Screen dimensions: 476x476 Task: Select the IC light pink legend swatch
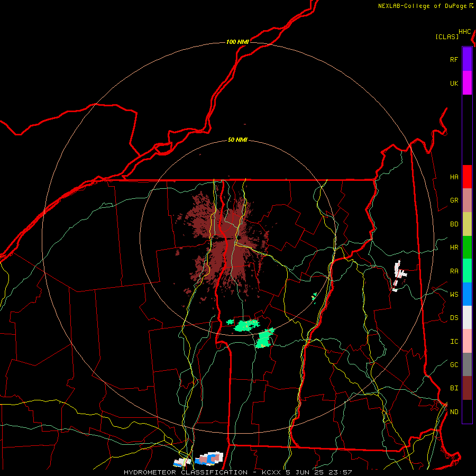[x=467, y=341]
